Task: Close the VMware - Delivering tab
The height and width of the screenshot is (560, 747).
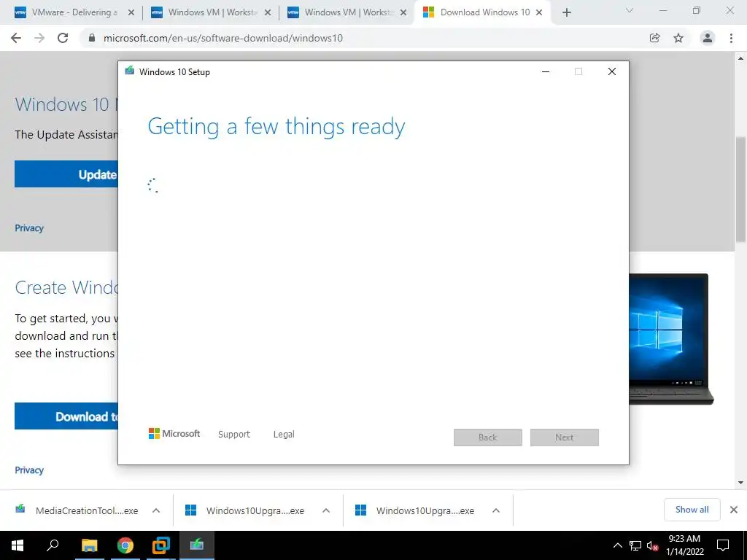Action: coord(131,12)
